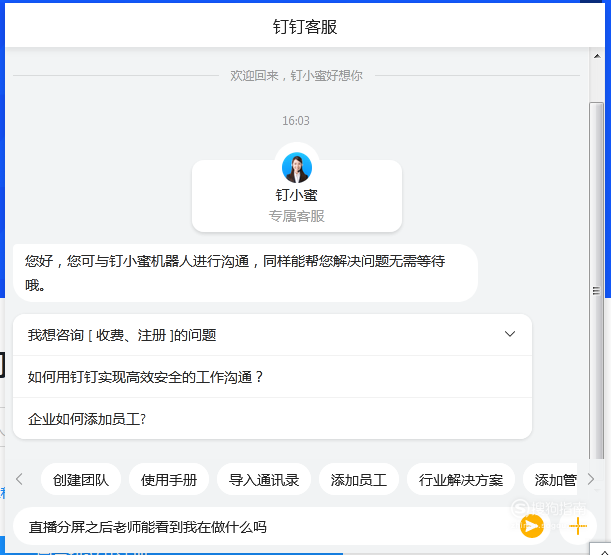This screenshot has width=611, height=555.
Task: Click the orange send message icon
Action: 532,526
